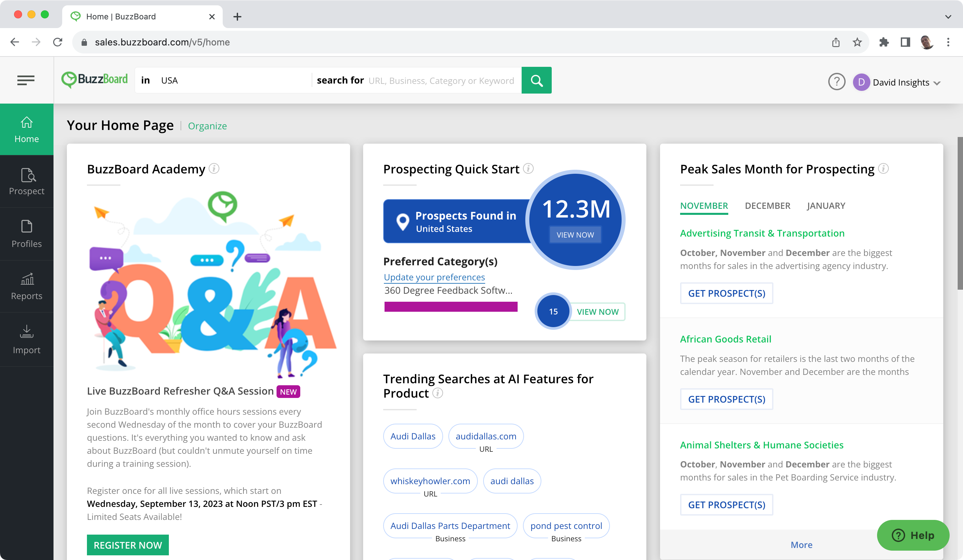
Task: Select the whiskeyhowler.com trending URL
Action: 430,481
